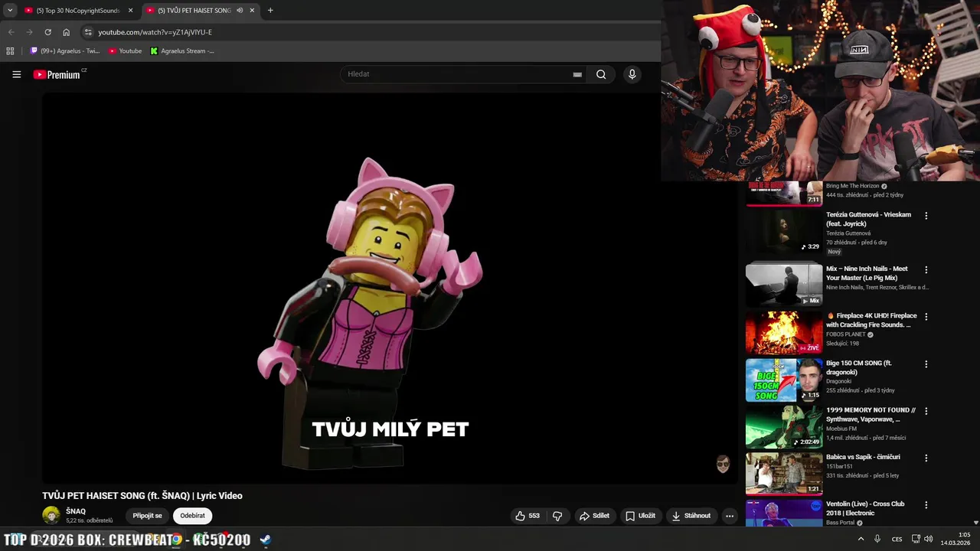Open options menu for Bige 150 CM SONG
This screenshot has height=551, width=980.
click(926, 364)
